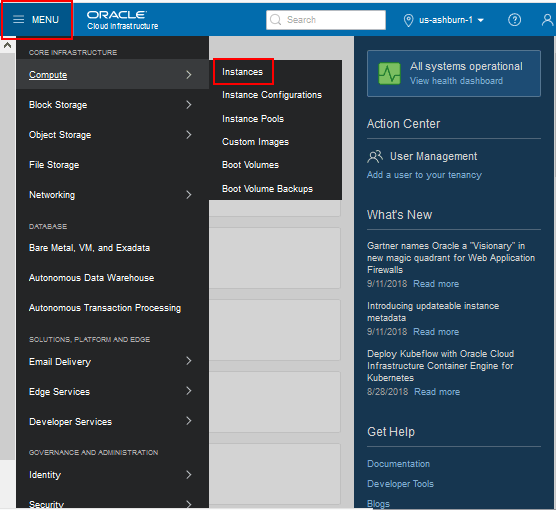
Task: Expand the Compute submenu chevron
Action: click(x=189, y=74)
